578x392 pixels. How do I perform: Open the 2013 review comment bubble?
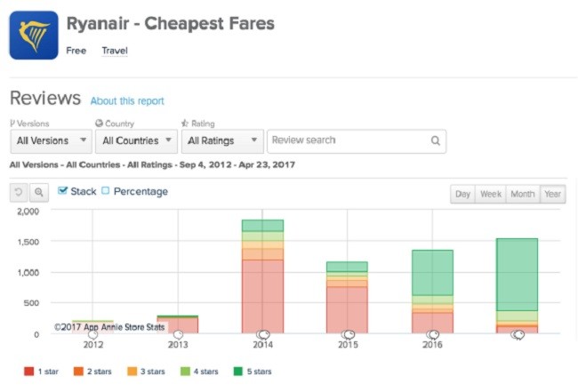point(179,334)
